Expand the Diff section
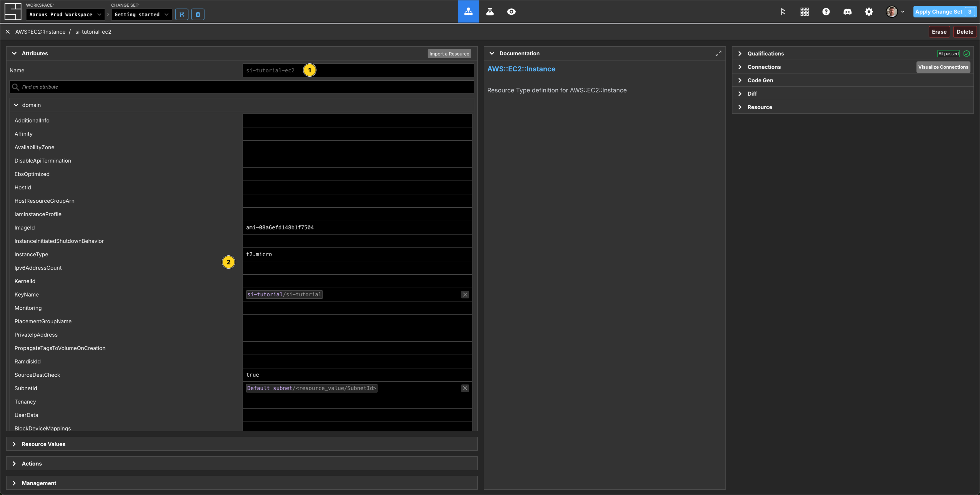Screen dimensions: 980x495 tap(740, 94)
